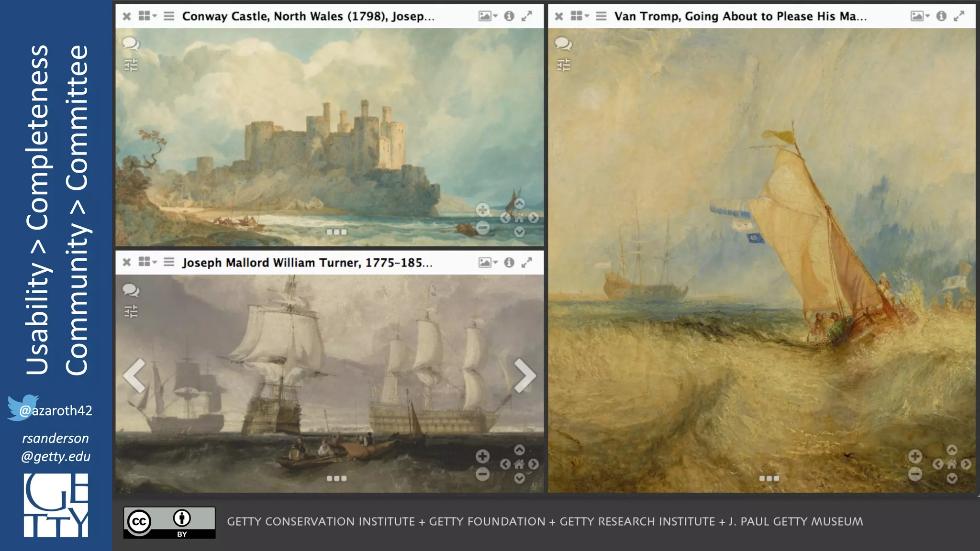Image resolution: width=980 pixels, height=551 pixels.
Task: Go to next image in Joseph Mallord Turner window
Action: point(525,375)
